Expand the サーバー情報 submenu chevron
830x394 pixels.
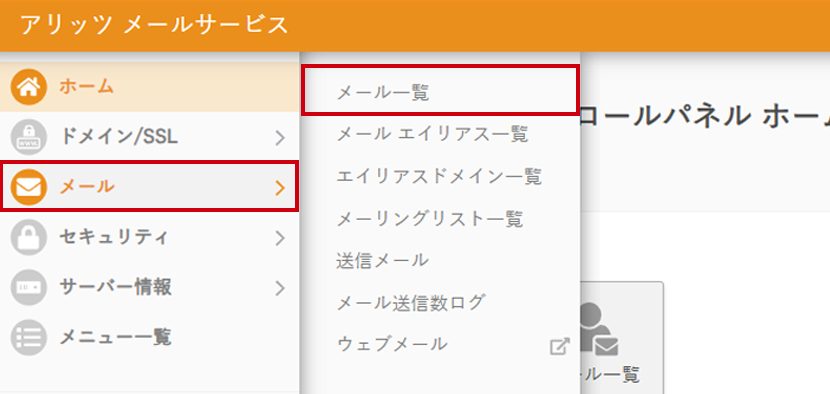click(280, 288)
